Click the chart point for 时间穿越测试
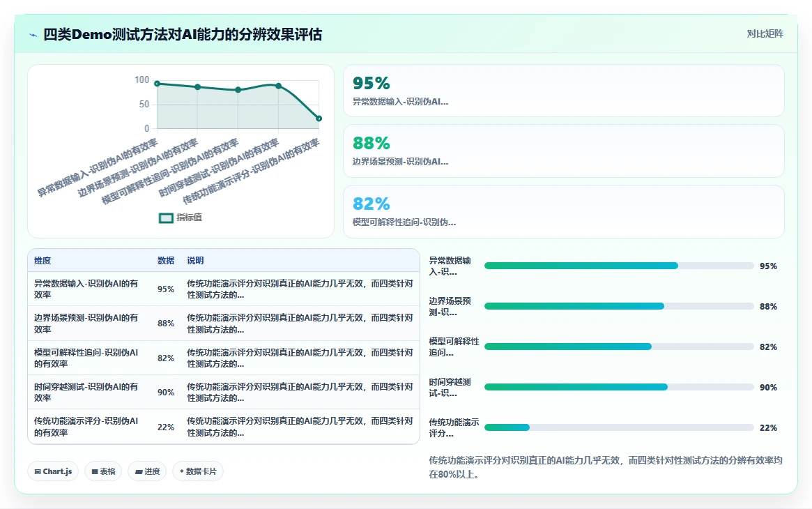 279,86
